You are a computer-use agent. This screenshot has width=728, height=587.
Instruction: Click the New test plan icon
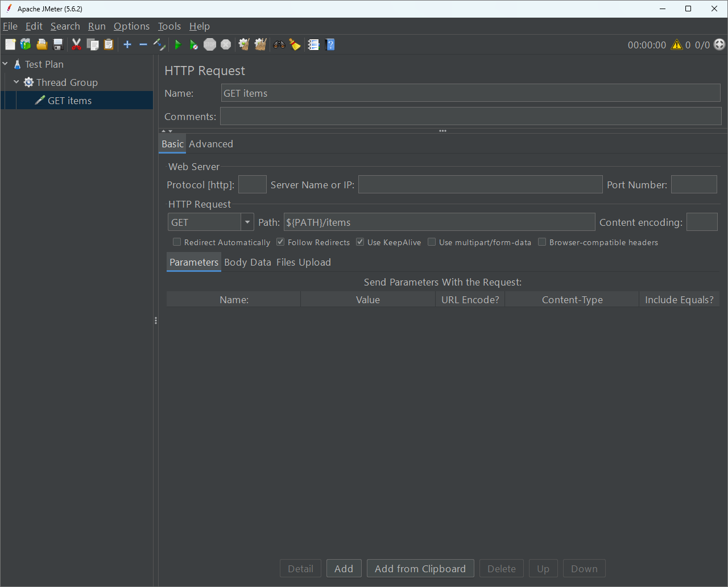coord(10,44)
